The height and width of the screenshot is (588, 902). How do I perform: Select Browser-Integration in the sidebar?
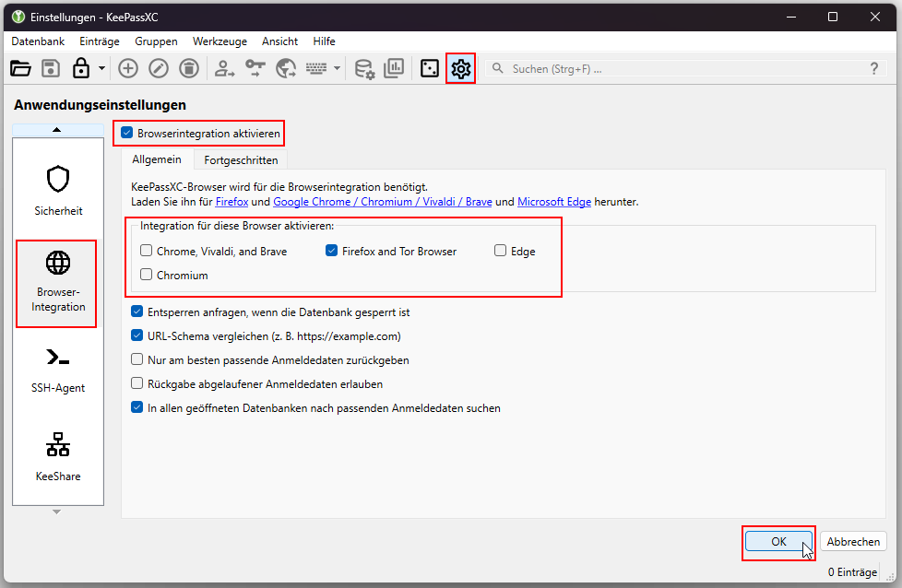coord(58,283)
